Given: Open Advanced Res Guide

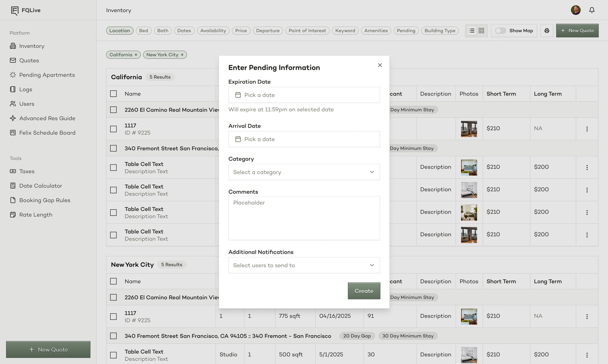Looking at the screenshot, I should click(x=42, y=118).
